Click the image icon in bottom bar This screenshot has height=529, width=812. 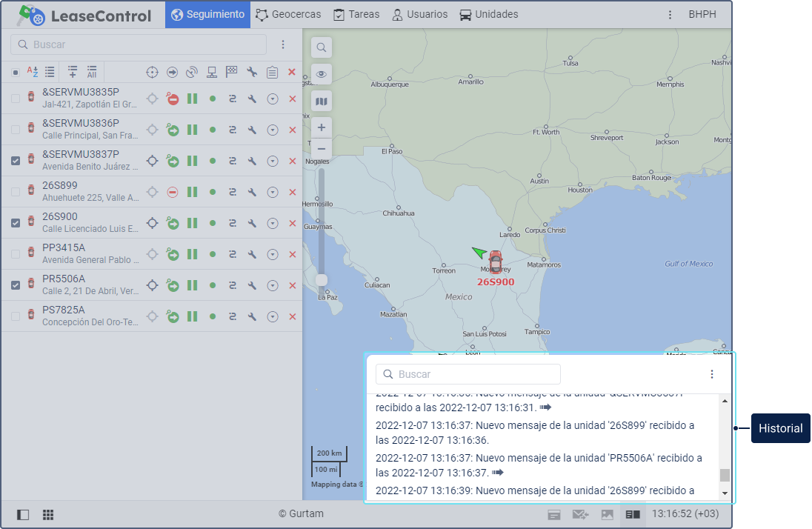click(607, 514)
